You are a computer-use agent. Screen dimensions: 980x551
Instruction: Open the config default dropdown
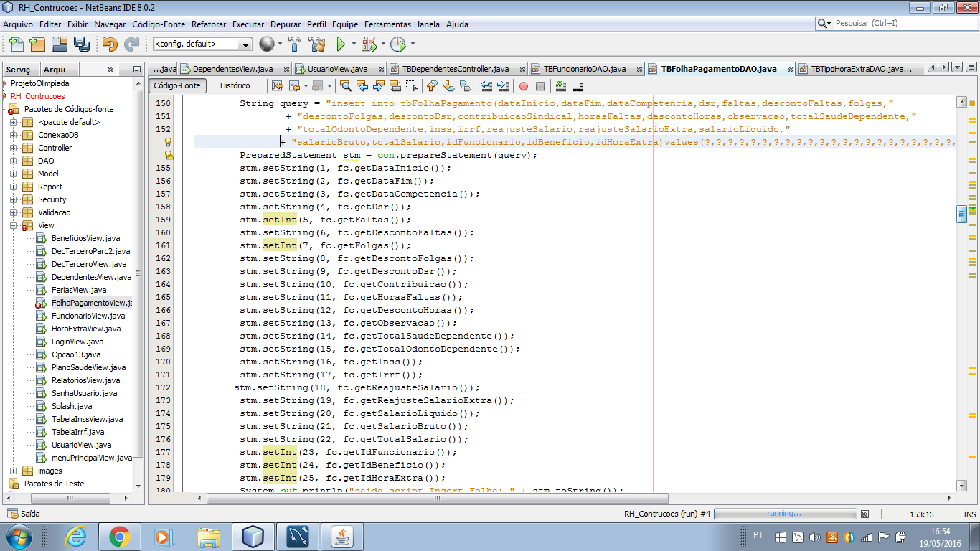202,44
